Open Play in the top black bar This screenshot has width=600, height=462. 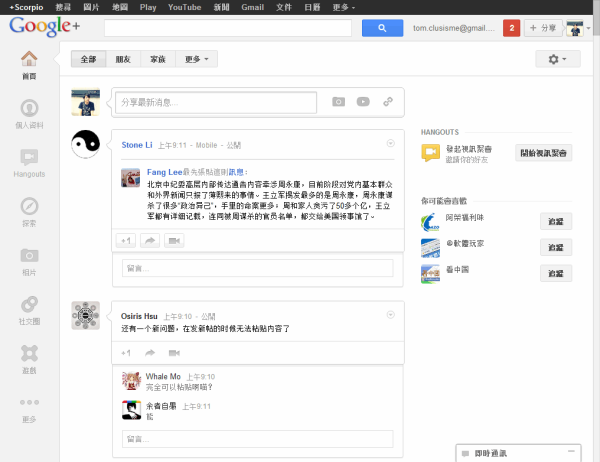(148, 7)
